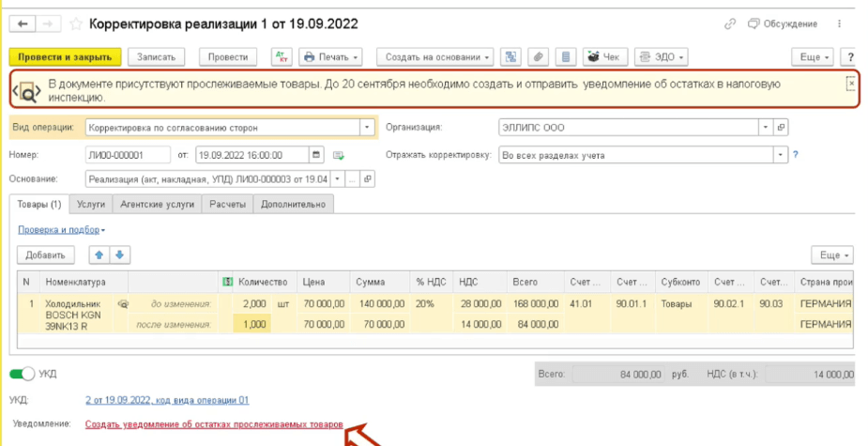
Task: Copy document link via chain icon
Action: click(x=730, y=23)
